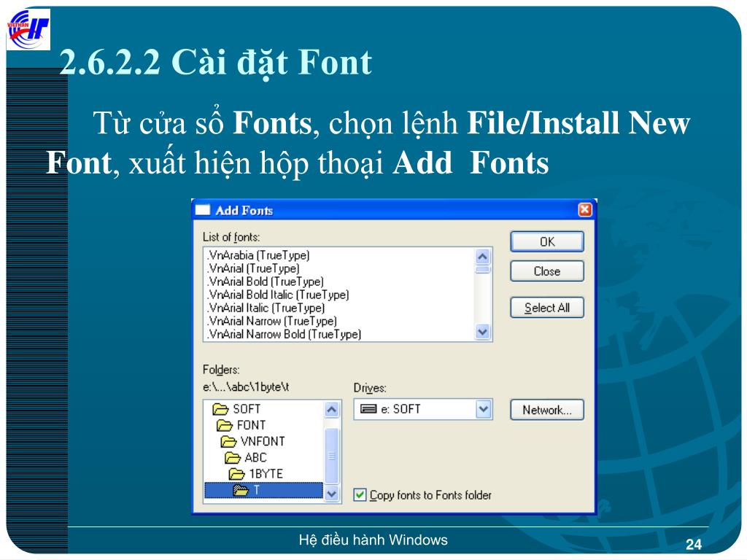Viewport: 747px width, 560px height.
Task: Select .VnArial Narrow Bold (TrueType) entry
Action: click(285, 334)
